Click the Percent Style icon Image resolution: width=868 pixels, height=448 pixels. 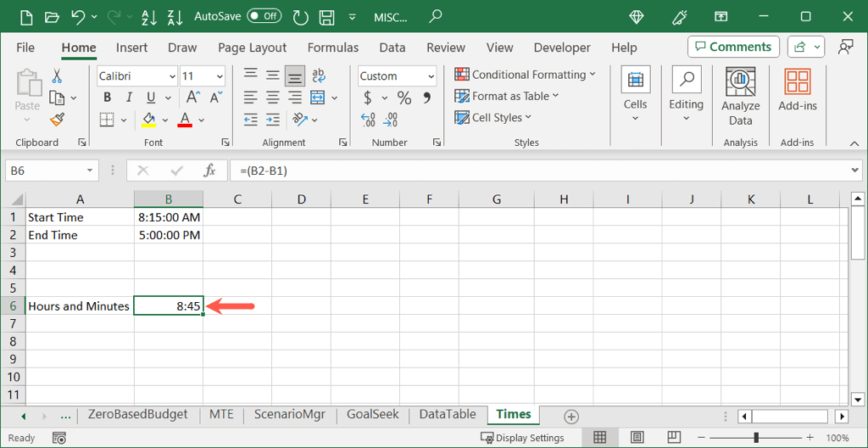point(404,98)
